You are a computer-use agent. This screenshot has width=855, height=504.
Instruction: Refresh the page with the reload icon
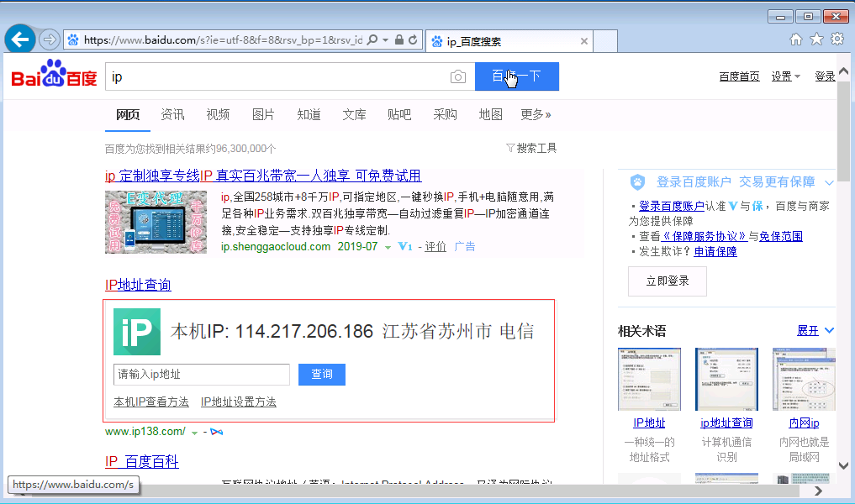click(x=413, y=39)
